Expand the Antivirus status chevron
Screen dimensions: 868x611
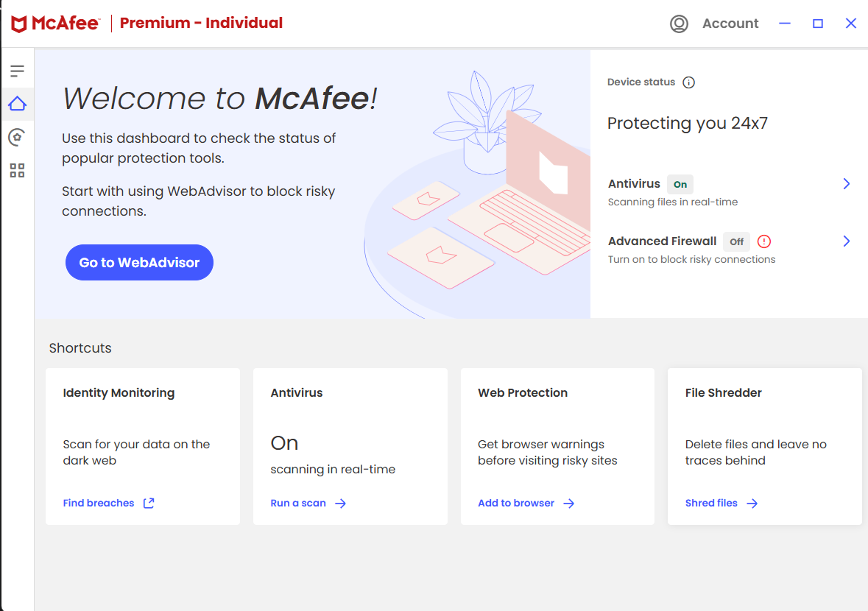pyautogui.click(x=846, y=184)
